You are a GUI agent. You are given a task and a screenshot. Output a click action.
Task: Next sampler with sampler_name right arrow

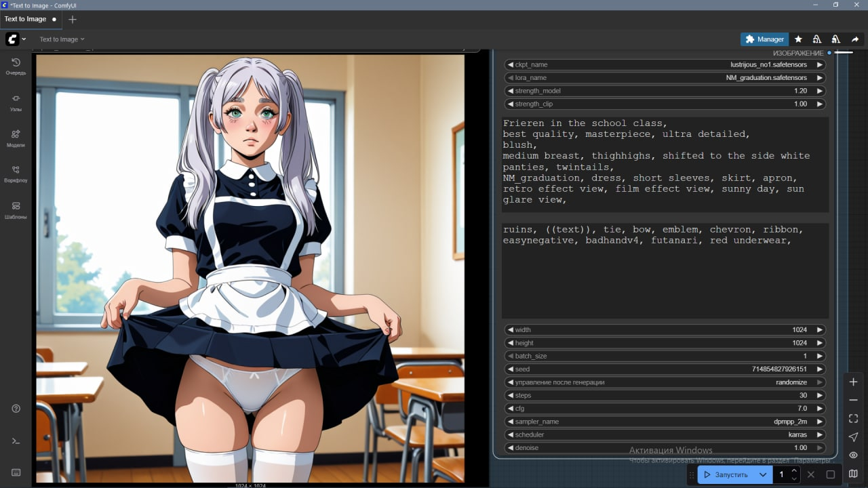(819, 422)
